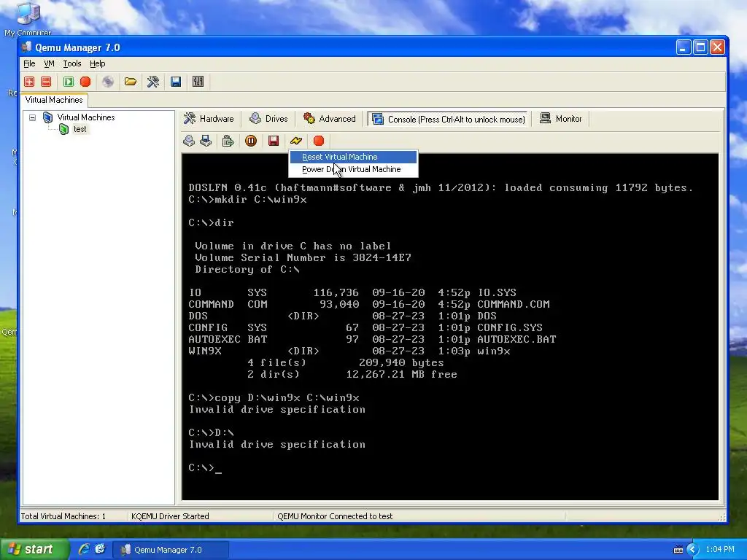Image resolution: width=747 pixels, height=560 pixels.
Task: Click the 'KQEMU Driver Started' status text
Action: (170, 516)
